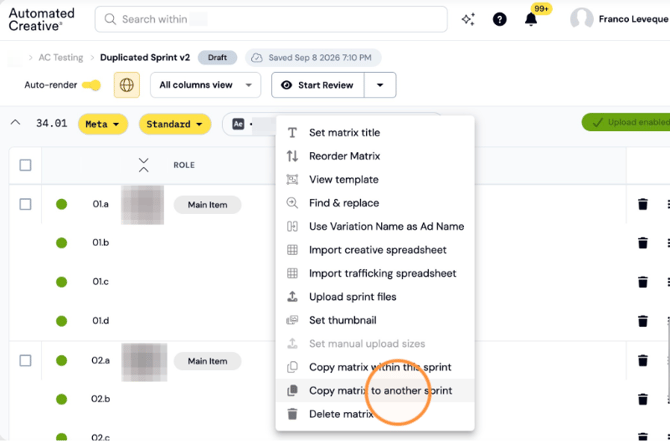Open the row 02.a thumbnail
This screenshot has height=443, width=670.
[x=144, y=362]
